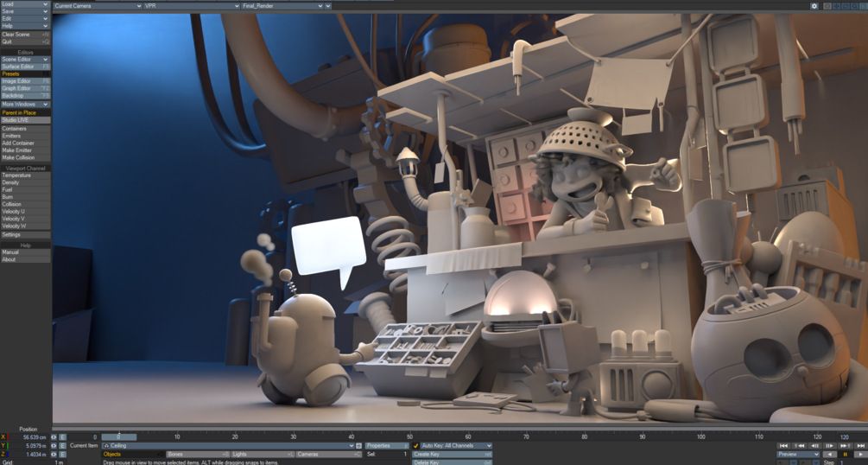Toggle the Auto Key checkmark
This screenshot has width=868, height=465.
click(x=415, y=446)
